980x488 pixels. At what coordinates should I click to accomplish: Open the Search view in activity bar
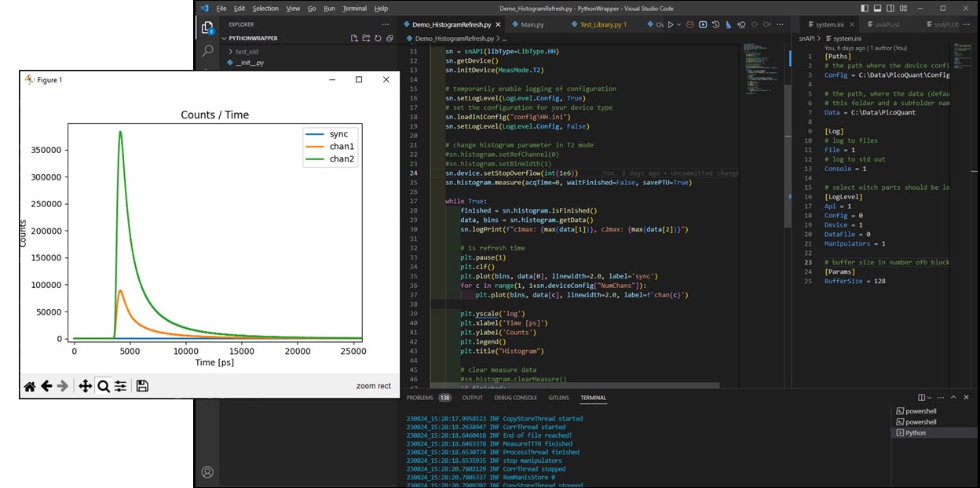[207, 50]
